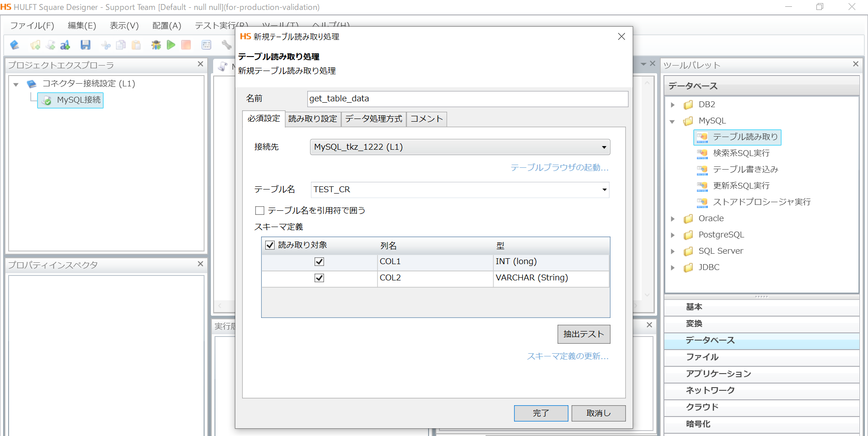The image size is (868, 436).
Task: Select テーブル読み取り in MySQL palette
Action: (x=737, y=137)
